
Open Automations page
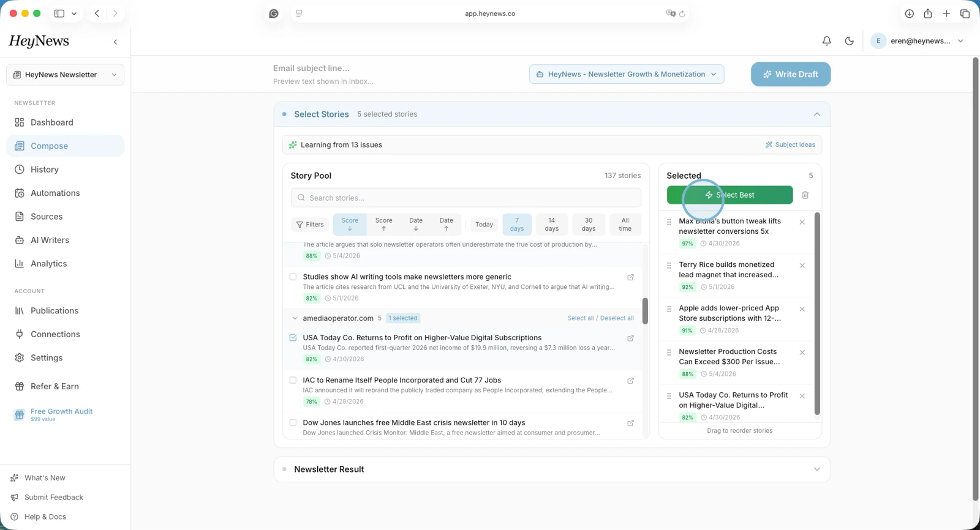pyautogui.click(x=65, y=193)
